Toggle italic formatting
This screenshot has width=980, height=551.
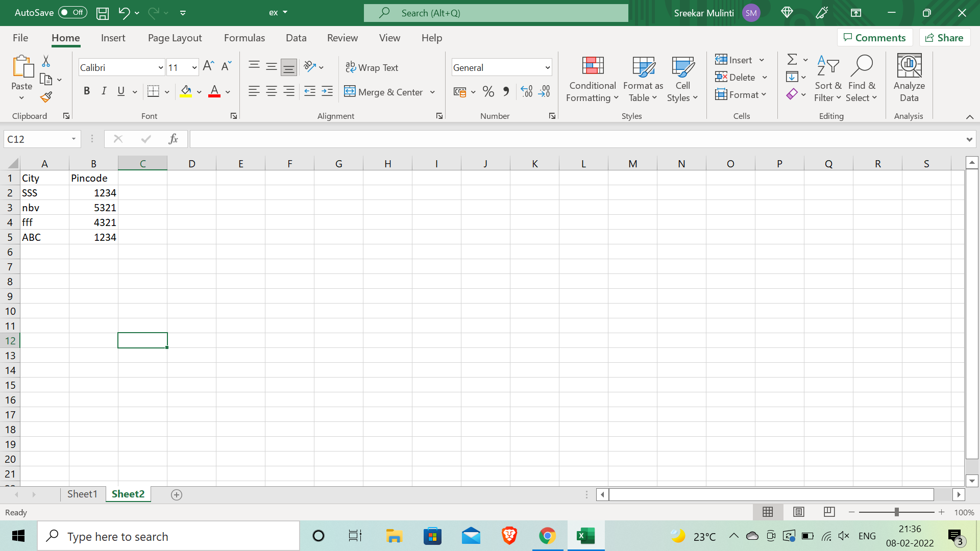(104, 91)
